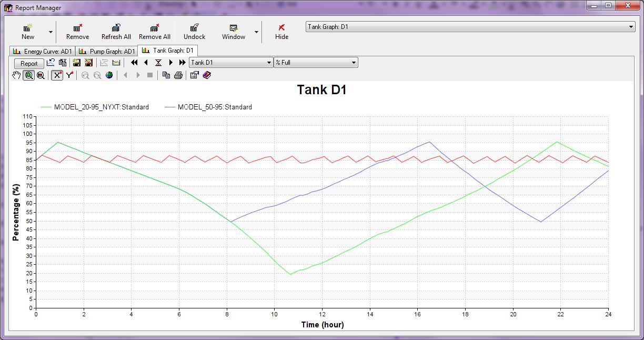The height and width of the screenshot is (340, 644).
Task: Open the Window button dropdown arrow
Action: pyautogui.click(x=257, y=32)
